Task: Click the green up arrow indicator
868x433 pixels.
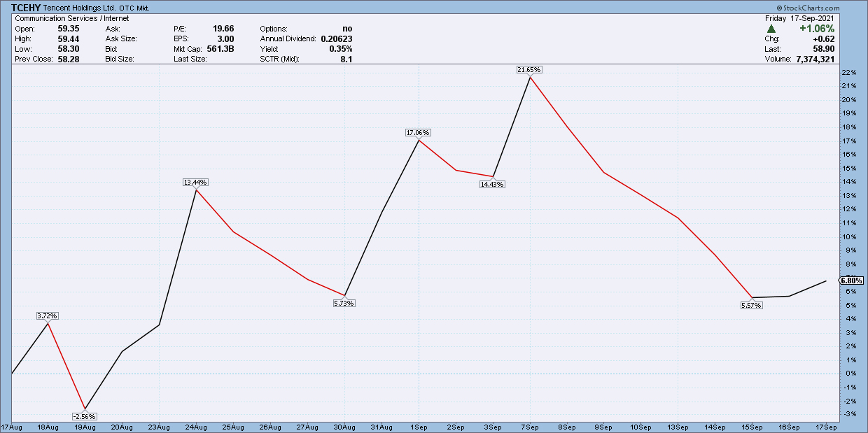Action: 771,29
